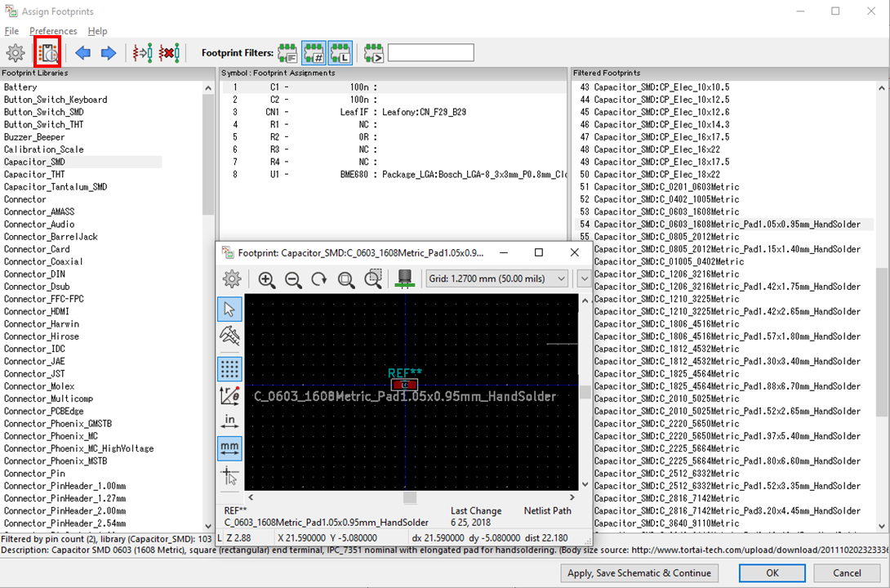Activate zoom to selection tool
This screenshot has height=588, width=890.
tap(372, 279)
